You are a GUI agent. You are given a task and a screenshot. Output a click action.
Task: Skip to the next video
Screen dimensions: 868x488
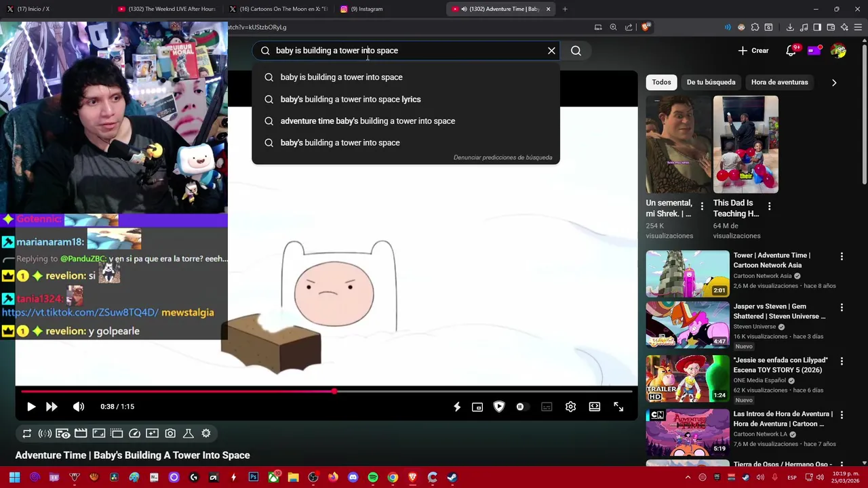pos(52,407)
